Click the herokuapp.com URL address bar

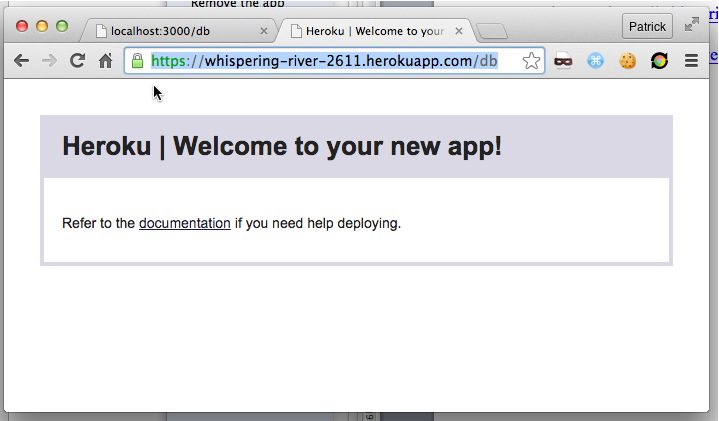tap(334, 61)
